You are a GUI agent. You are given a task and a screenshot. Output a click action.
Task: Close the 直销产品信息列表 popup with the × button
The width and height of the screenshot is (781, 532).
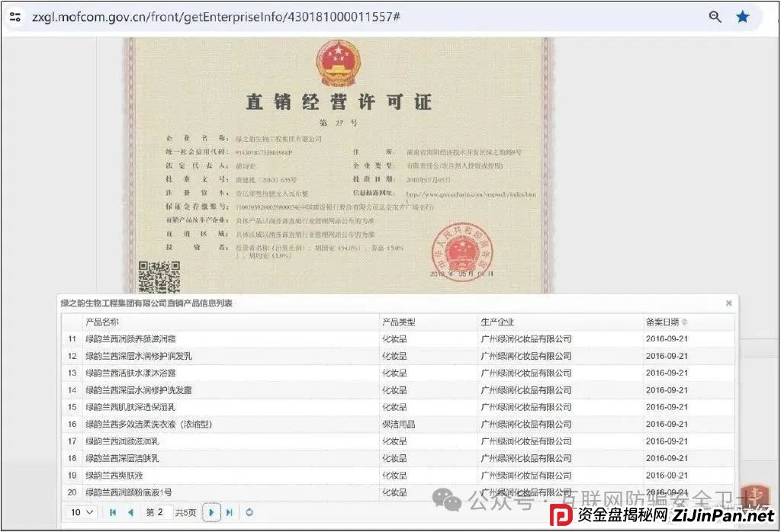[728, 303]
